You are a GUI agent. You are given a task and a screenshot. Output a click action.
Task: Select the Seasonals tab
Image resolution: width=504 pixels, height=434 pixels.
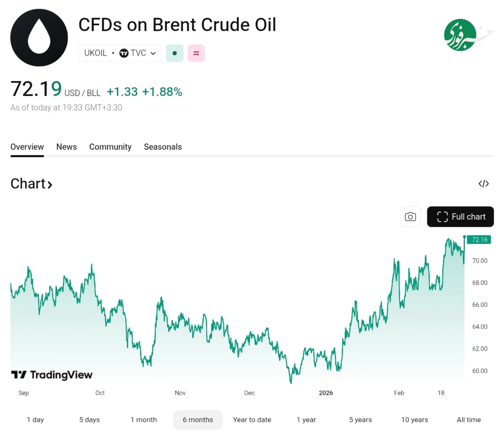(x=163, y=147)
